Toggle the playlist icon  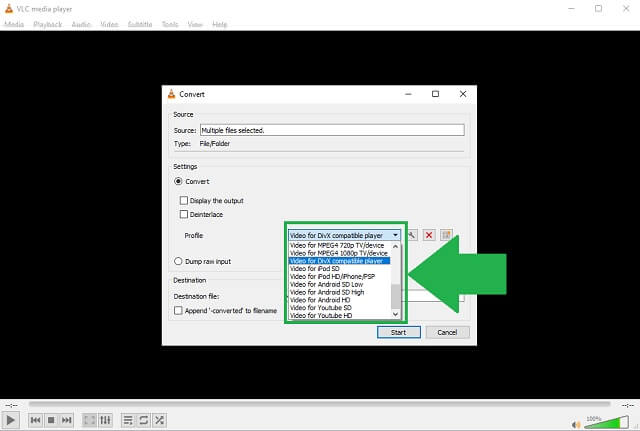(x=128, y=420)
